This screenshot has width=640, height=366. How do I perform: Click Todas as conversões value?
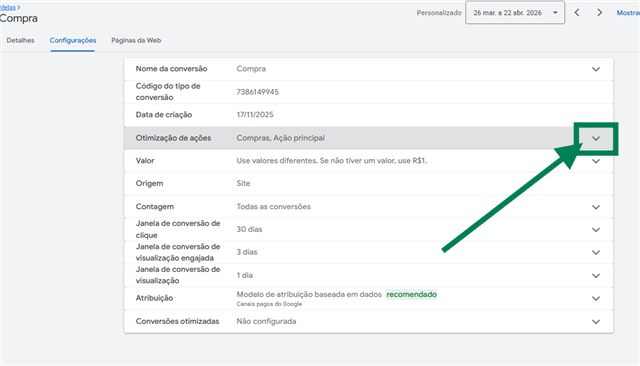click(273, 206)
